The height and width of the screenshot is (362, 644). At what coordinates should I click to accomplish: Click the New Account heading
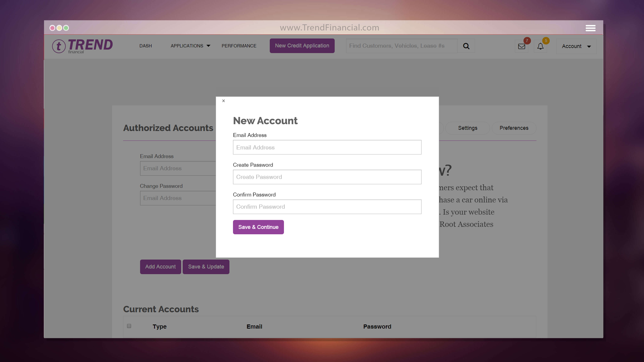265,121
